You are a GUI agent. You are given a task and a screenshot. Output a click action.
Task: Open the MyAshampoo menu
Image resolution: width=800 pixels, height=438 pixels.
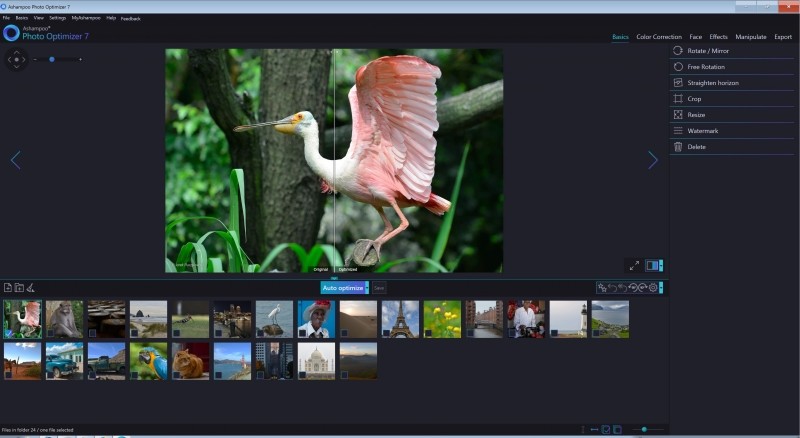(86, 18)
